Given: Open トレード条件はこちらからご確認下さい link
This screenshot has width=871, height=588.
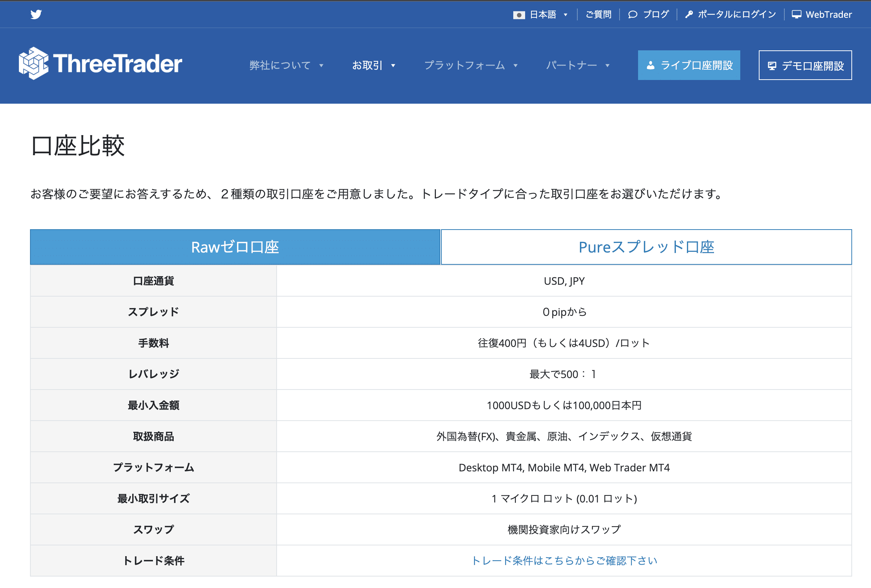Looking at the screenshot, I should 564,561.
